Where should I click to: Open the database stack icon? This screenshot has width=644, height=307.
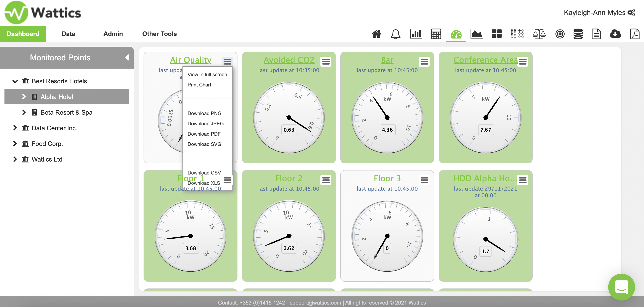click(x=578, y=34)
